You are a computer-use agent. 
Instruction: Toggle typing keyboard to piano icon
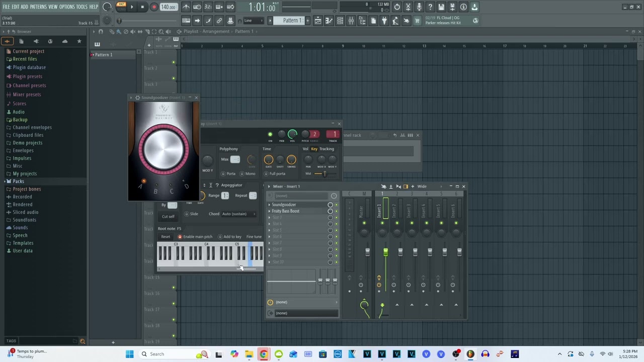(x=186, y=21)
